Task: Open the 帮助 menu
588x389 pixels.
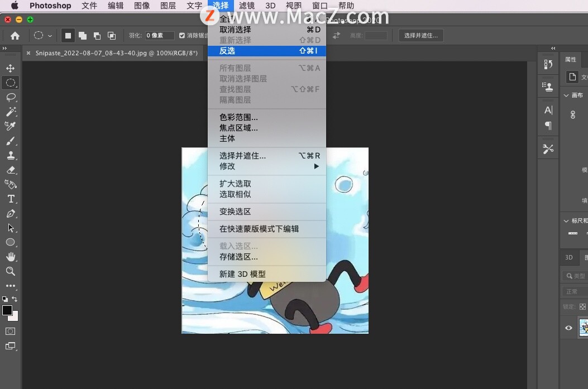Action: tap(346, 6)
